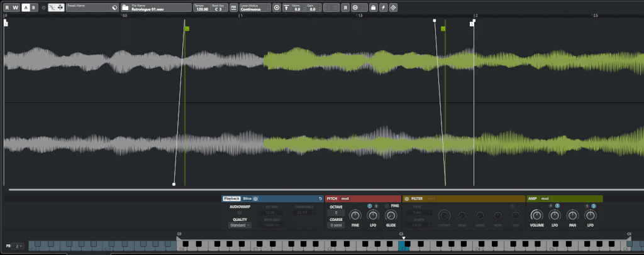
Task: Select the sample end marker handle
Action: [x=472, y=24]
